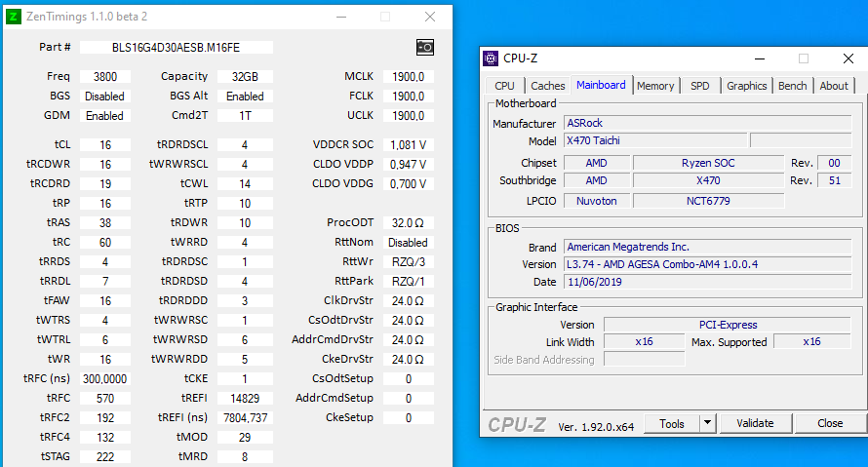Select the GDM value Enabled

[x=105, y=116]
